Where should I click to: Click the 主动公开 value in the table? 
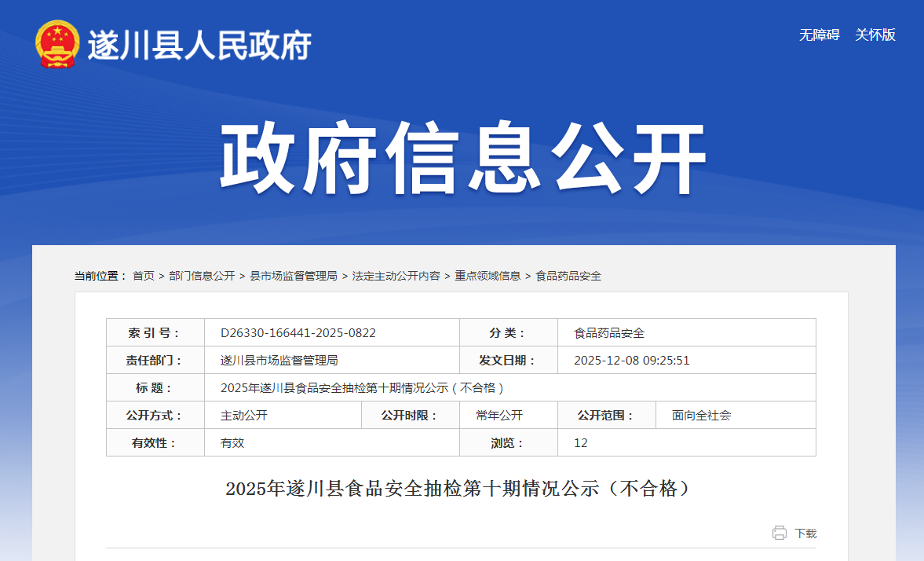point(244,416)
